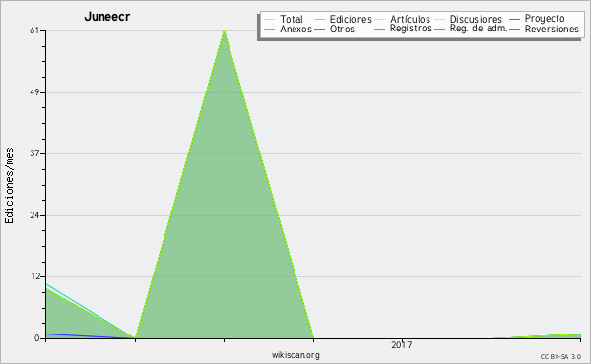
Task: Select the Anexos legend label
Action: click(295, 29)
